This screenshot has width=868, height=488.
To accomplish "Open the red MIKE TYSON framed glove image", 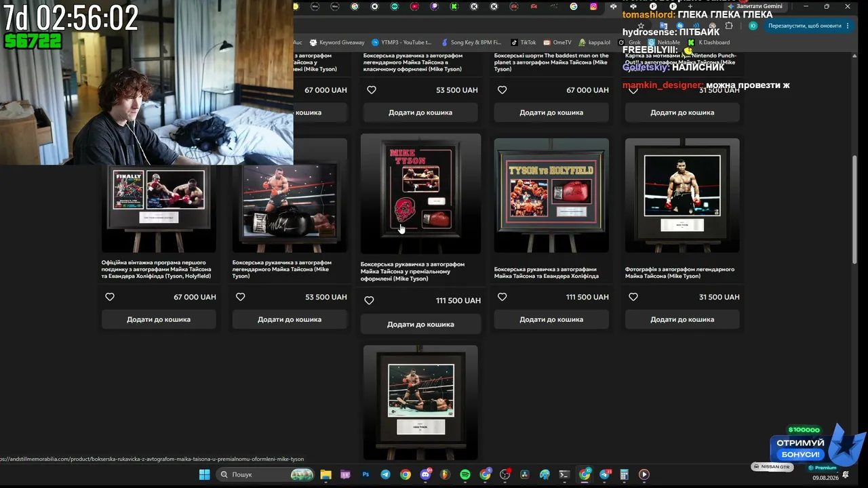I will pos(420,194).
